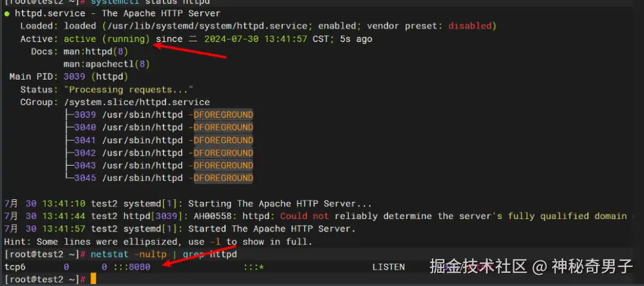644x286 pixels.
Task: Click log line "Started The Apache HTTP Server."
Action: (272, 229)
